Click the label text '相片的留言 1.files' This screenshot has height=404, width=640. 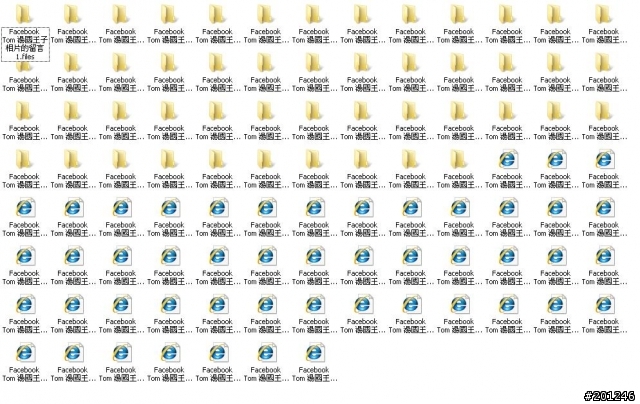[25, 53]
